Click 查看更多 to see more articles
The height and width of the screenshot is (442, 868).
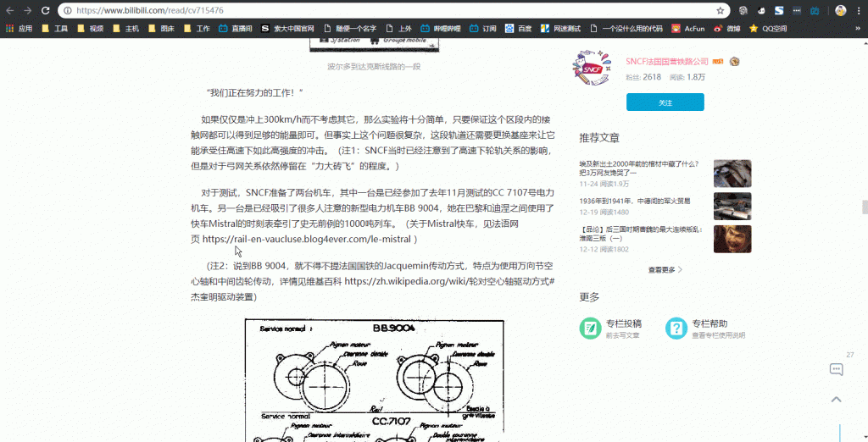[665, 270]
